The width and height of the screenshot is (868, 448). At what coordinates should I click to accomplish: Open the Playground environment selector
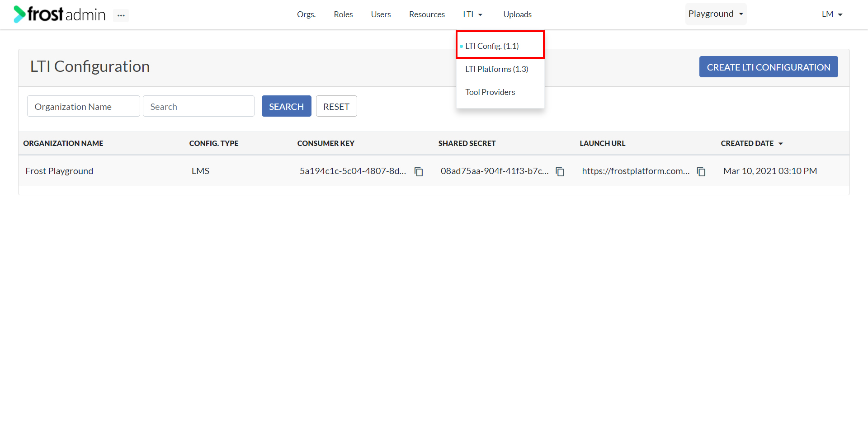coord(716,14)
